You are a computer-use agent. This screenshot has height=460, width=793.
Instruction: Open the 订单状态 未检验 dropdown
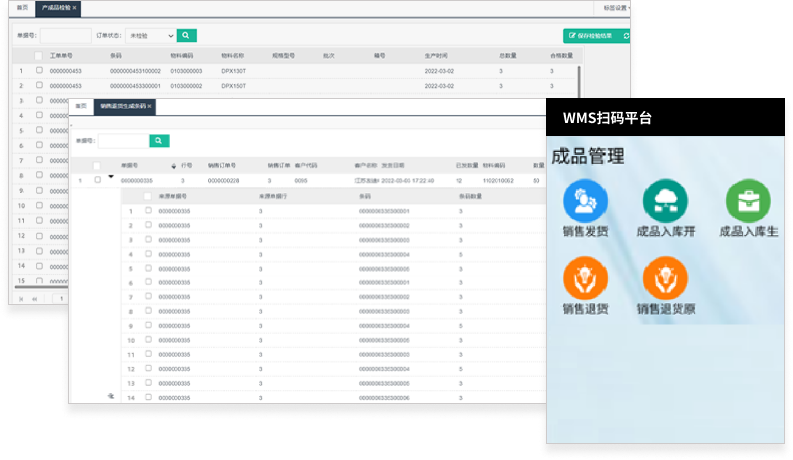[150, 35]
